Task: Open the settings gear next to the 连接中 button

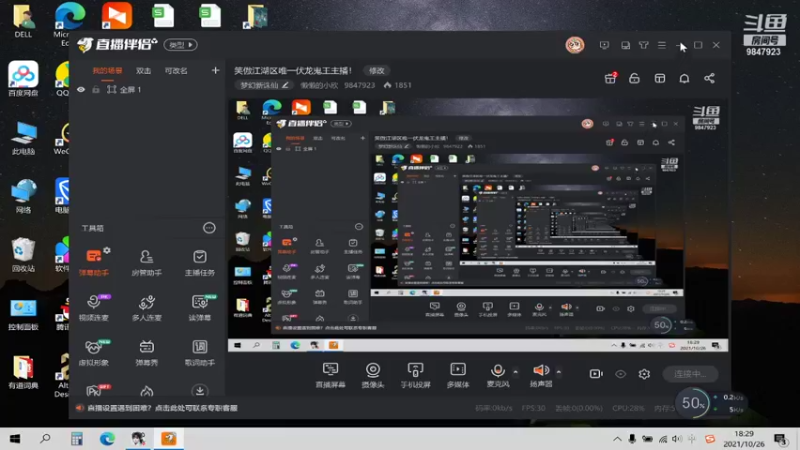Action: pyautogui.click(x=644, y=374)
